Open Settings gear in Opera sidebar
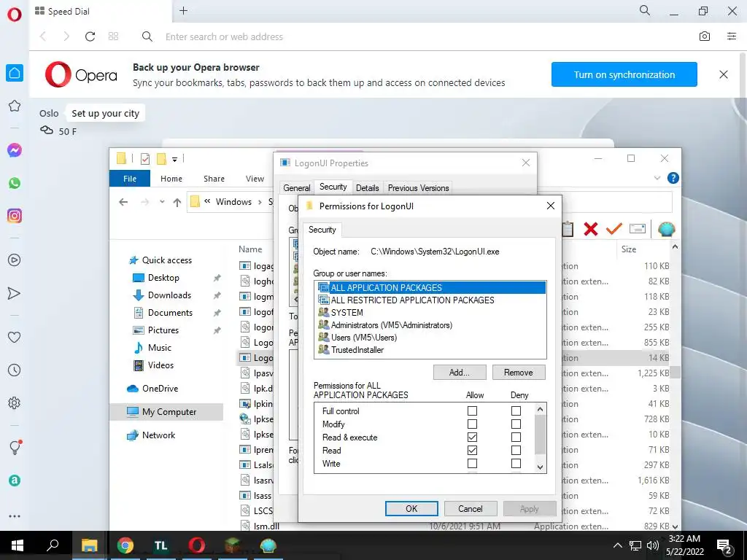Screen dimensions: 747x560 tap(15, 402)
